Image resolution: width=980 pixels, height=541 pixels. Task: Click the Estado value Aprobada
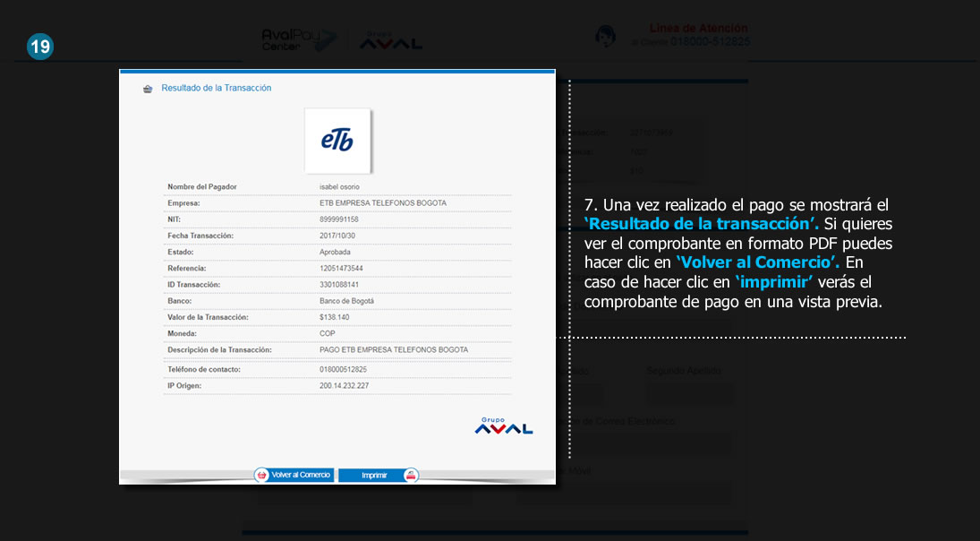pos(335,253)
